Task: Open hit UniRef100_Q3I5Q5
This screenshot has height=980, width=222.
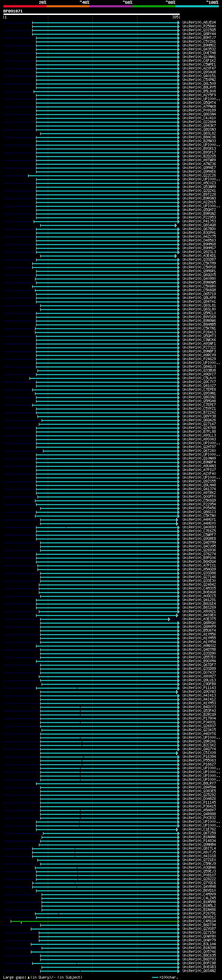Action: [199, 30]
